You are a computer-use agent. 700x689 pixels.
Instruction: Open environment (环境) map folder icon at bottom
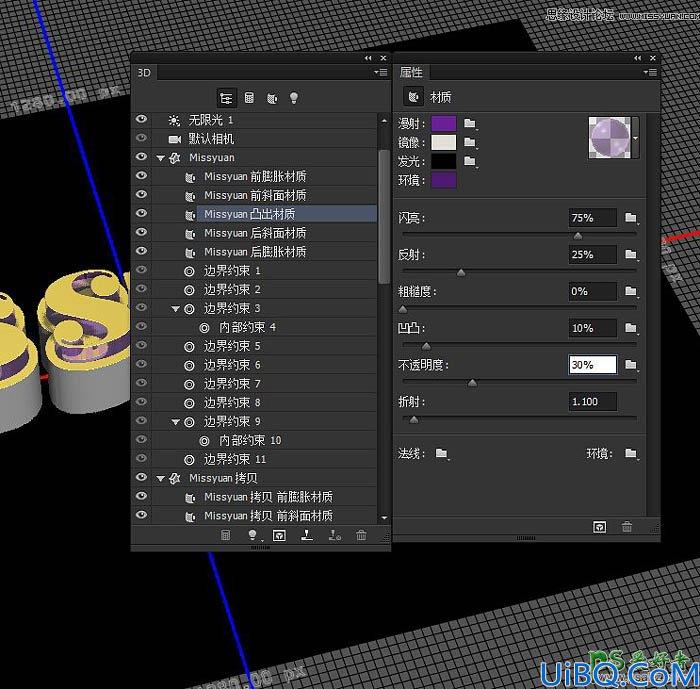coord(631,454)
